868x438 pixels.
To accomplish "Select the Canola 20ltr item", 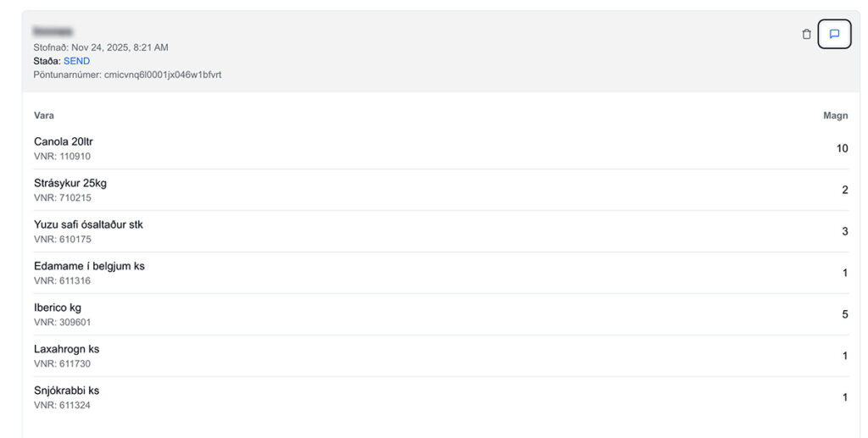I will pyautogui.click(x=64, y=141).
